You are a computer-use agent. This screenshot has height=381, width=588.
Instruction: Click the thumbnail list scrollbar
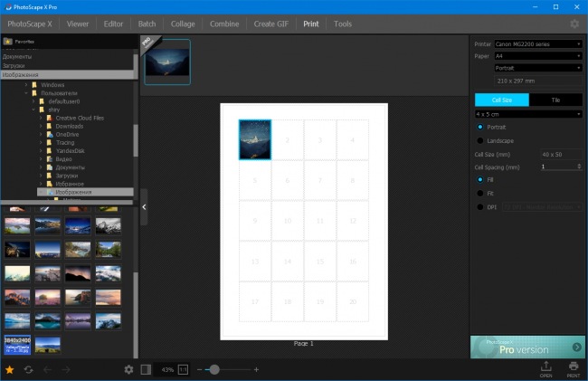(136, 315)
